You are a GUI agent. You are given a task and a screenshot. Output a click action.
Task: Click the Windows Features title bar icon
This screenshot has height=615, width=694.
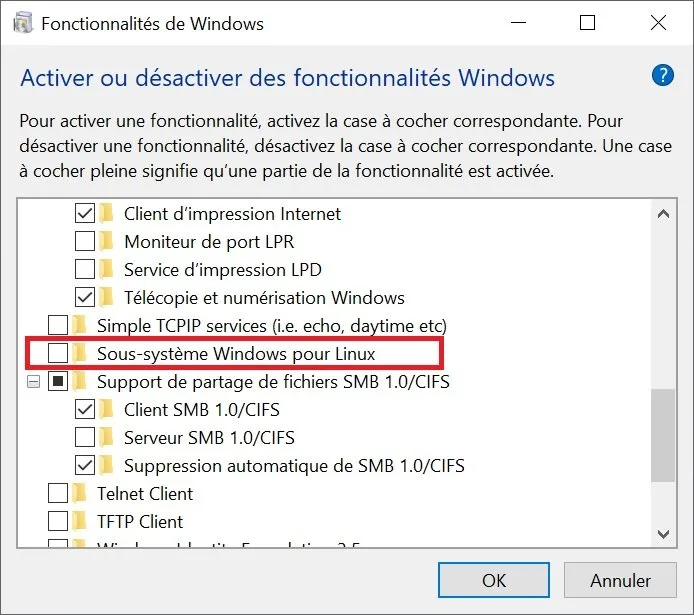coord(23,23)
